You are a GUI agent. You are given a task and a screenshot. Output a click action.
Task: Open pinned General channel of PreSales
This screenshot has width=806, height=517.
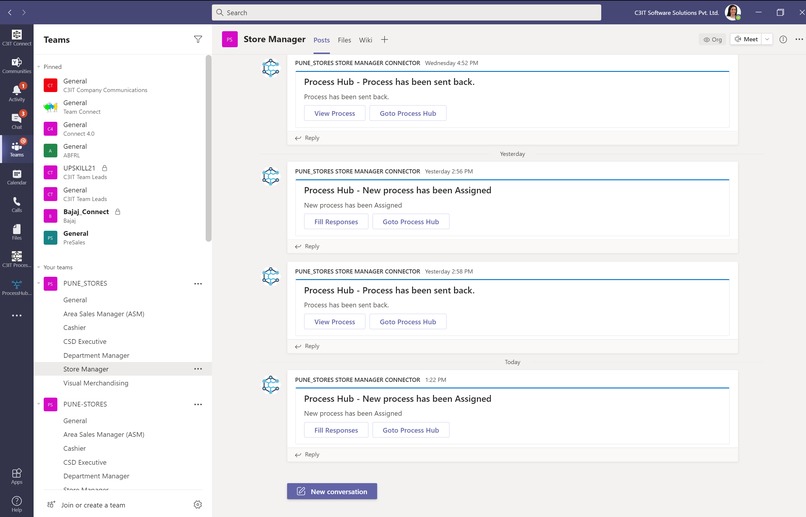point(122,237)
